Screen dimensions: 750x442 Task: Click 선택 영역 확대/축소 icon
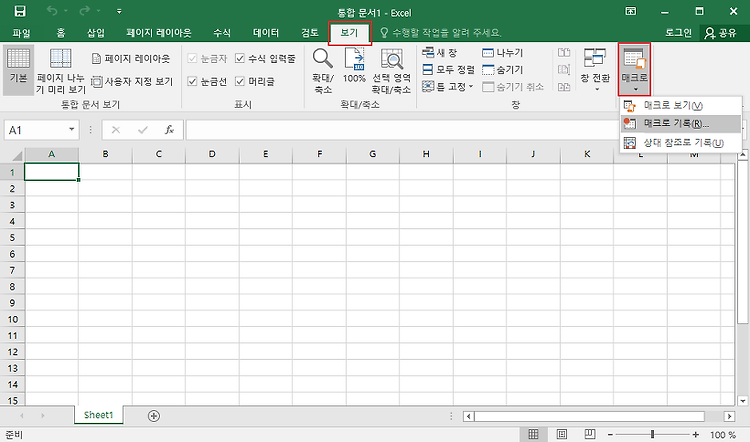[x=391, y=70]
